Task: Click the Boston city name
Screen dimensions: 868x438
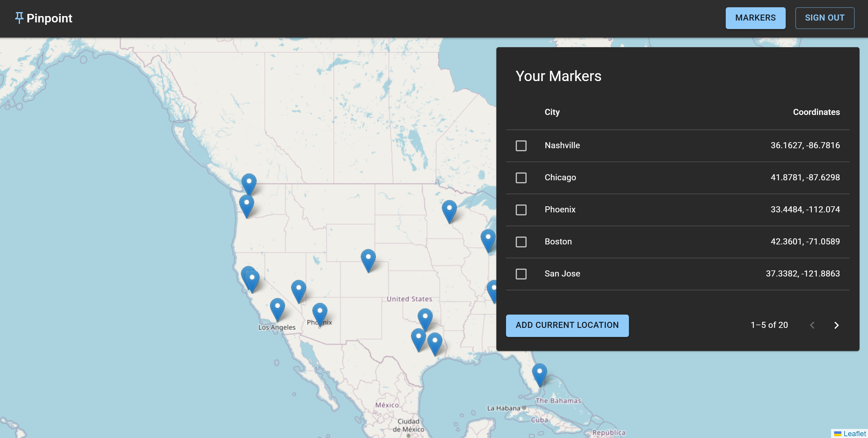Action: [x=558, y=242]
